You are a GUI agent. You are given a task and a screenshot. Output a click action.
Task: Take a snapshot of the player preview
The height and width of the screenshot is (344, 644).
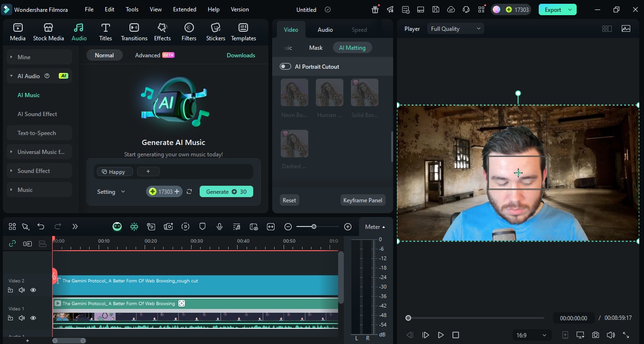596,335
